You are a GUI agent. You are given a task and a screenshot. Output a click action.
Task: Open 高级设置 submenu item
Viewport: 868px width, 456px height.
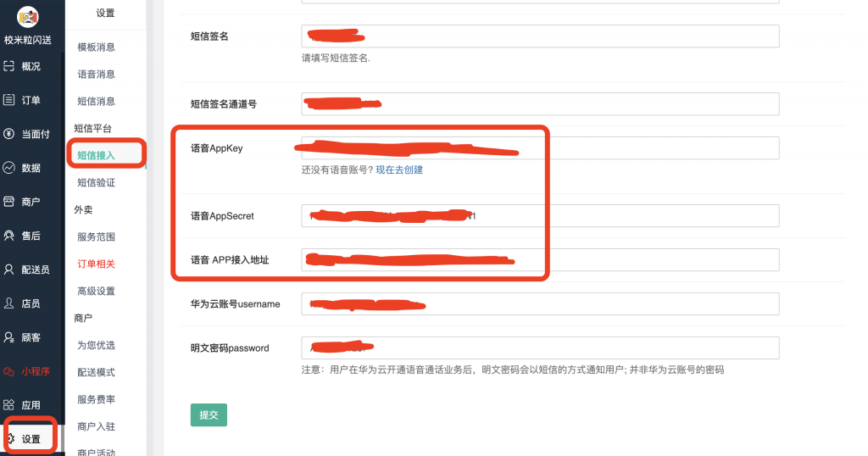coord(97,291)
